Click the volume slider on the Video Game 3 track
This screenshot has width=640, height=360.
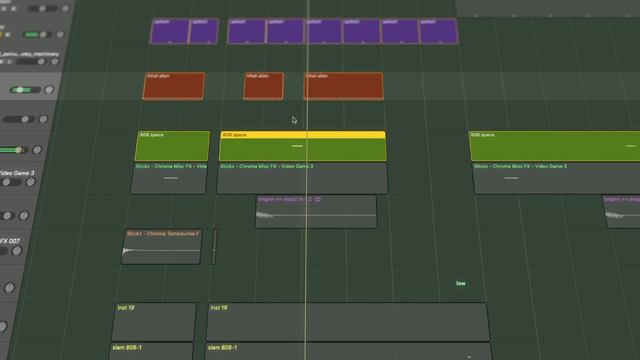10,182
